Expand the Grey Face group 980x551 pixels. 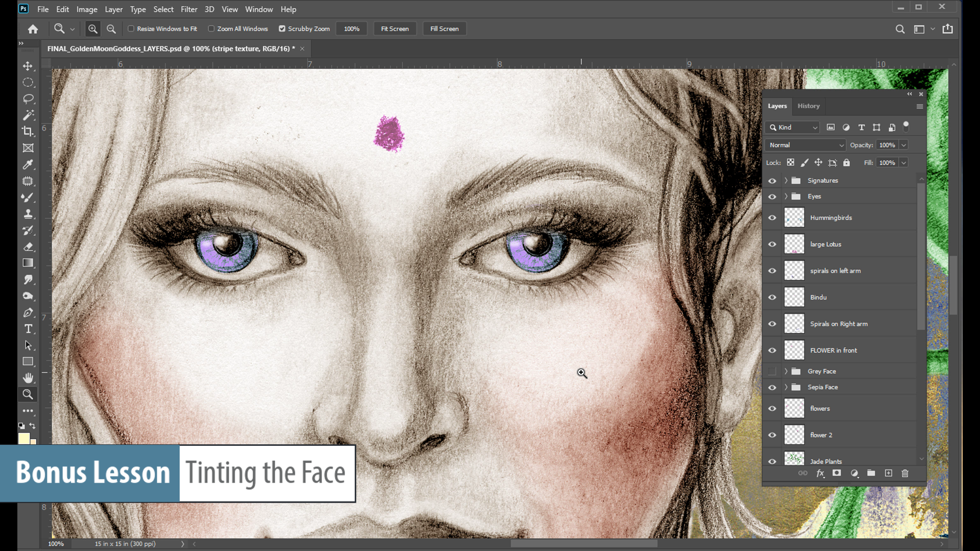coord(786,371)
